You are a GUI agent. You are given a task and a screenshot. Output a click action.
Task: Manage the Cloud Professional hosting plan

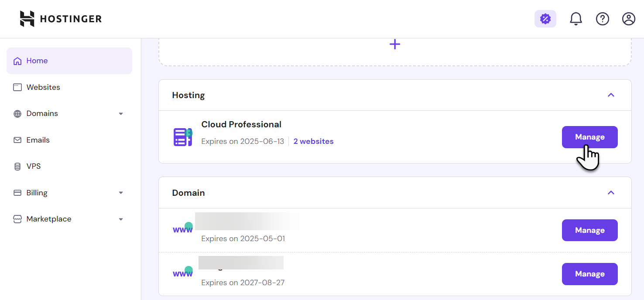tap(590, 137)
